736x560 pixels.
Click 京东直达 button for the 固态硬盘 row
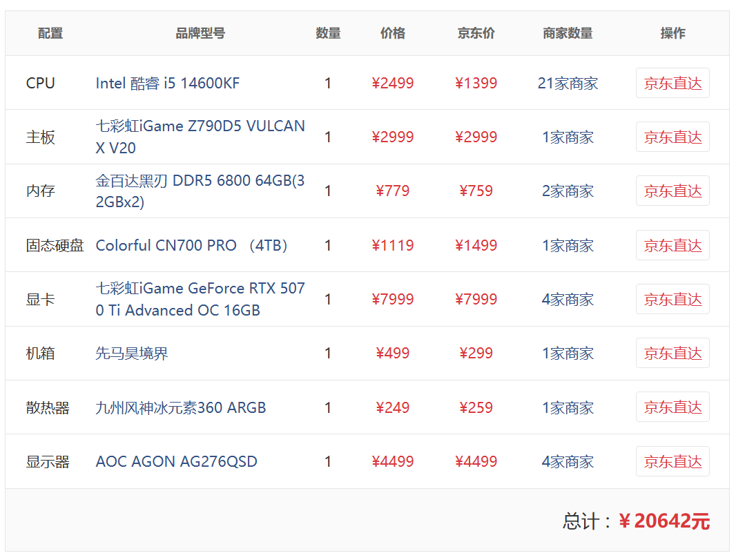(x=672, y=245)
